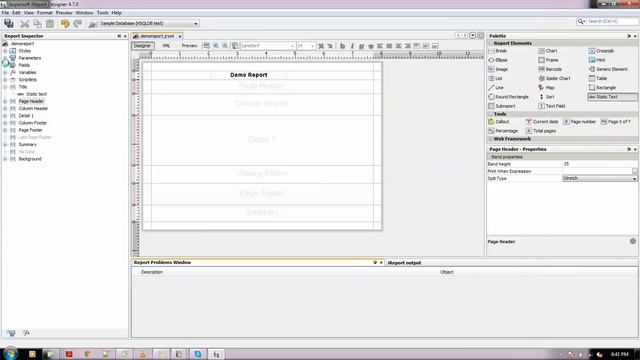
Task: Open the datasource selection dropdown
Action: click(x=196, y=24)
